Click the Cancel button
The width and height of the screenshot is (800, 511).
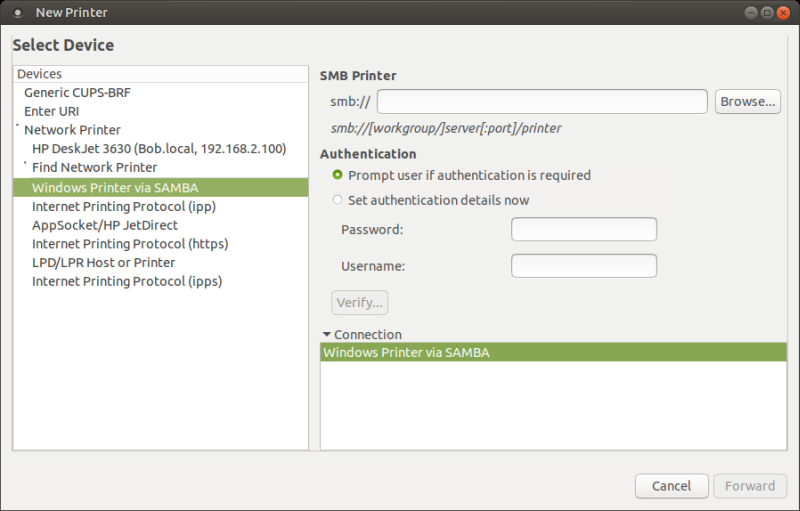[x=671, y=486]
